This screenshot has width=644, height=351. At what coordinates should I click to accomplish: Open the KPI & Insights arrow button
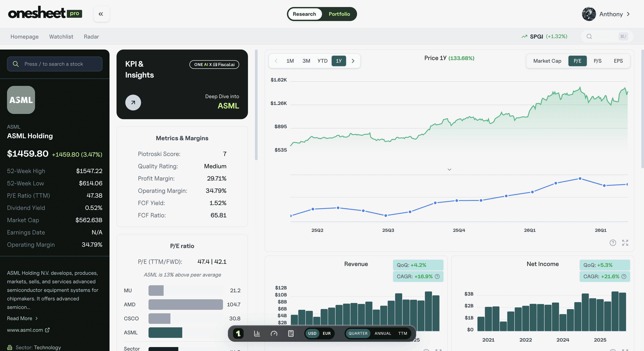pos(133,103)
